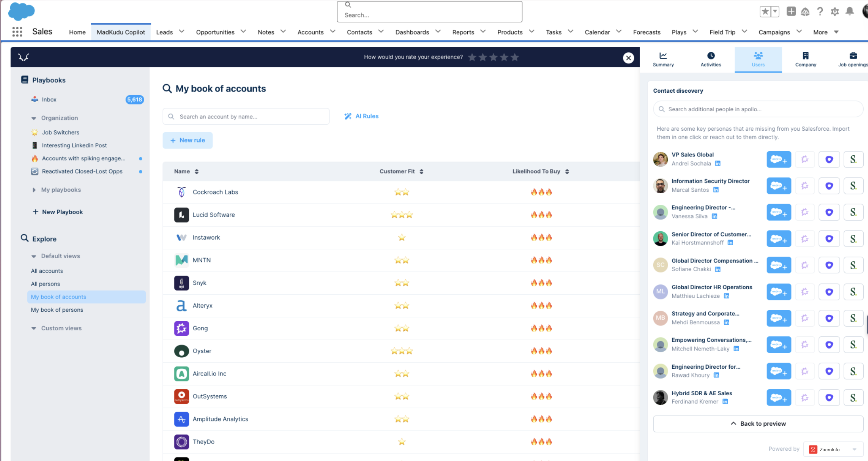
Task: Create a New Playbook
Action: (58, 212)
